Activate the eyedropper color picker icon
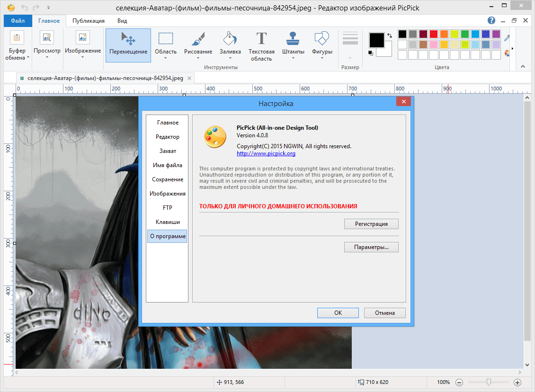 click(x=507, y=38)
